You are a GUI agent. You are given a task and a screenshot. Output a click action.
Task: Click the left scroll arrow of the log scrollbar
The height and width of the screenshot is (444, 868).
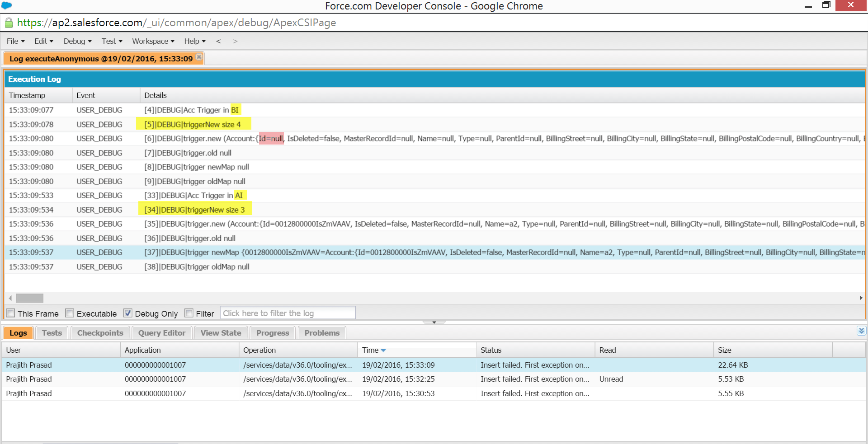pyautogui.click(x=9, y=298)
